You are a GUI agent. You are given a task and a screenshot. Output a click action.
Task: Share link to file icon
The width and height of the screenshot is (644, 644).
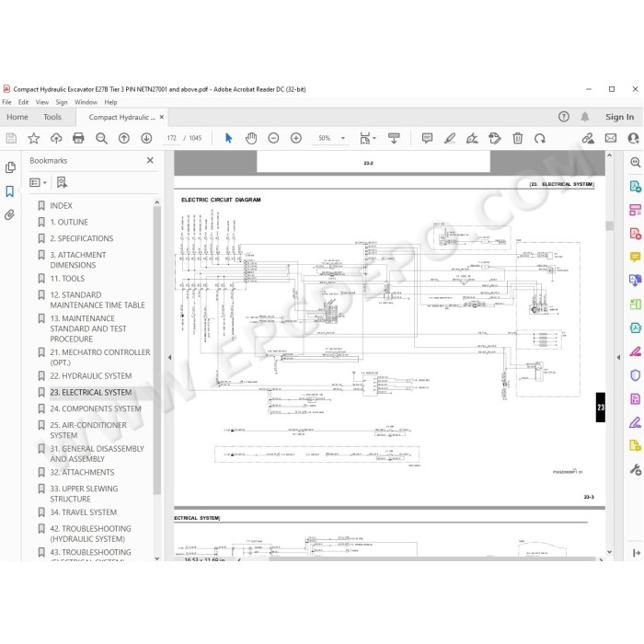click(588, 138)
